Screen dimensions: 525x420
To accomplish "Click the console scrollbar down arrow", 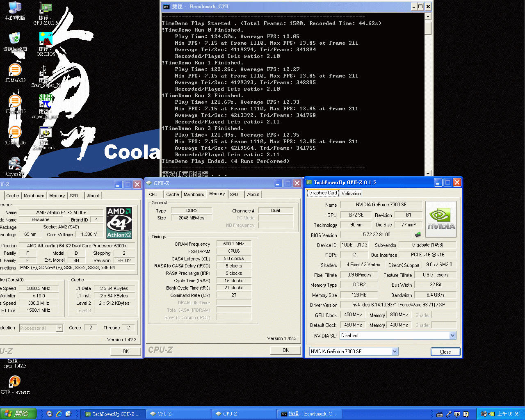I will coord(428,173).
